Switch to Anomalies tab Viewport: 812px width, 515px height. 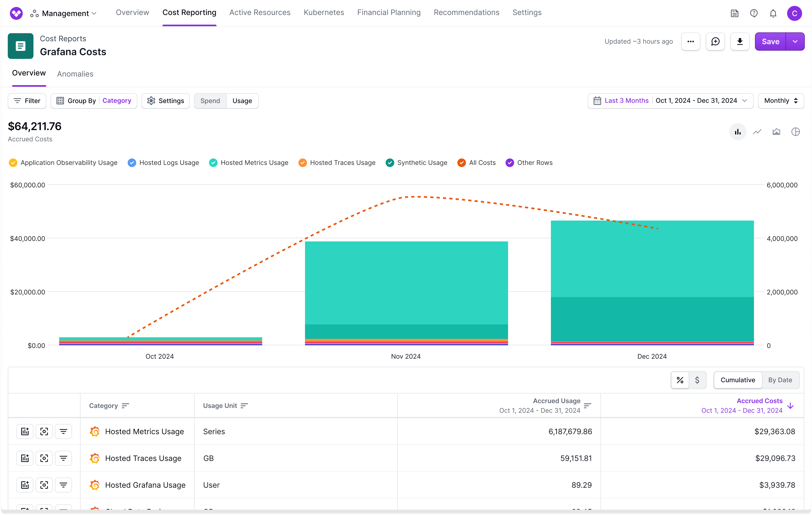pos(75,74)
